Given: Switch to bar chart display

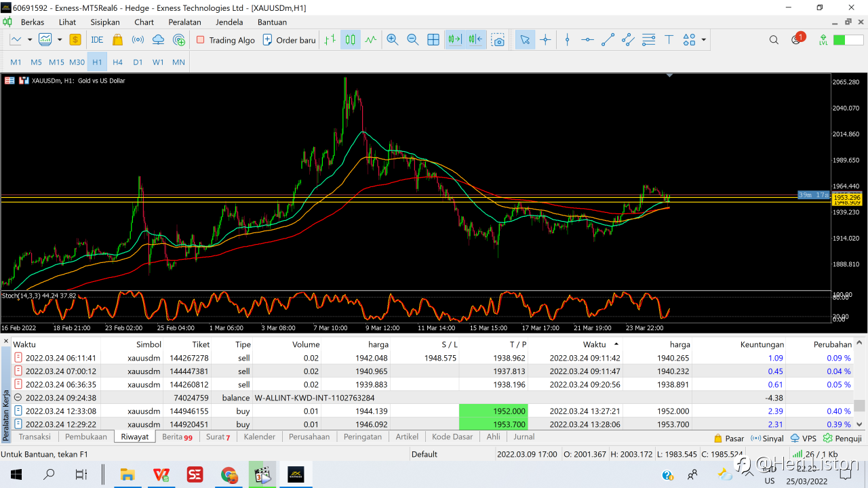Looking at the screenshot, I should coord(330,40).
